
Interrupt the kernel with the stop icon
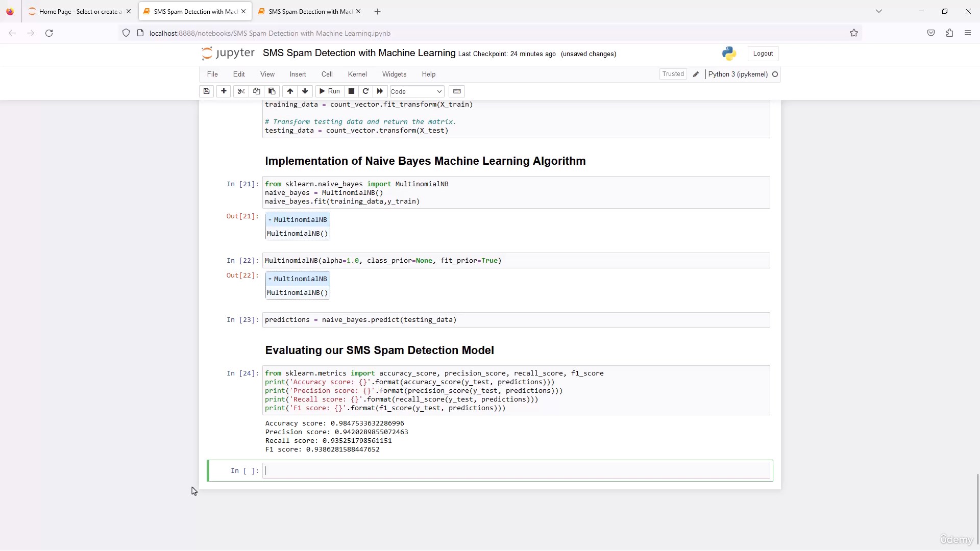coord(351,91)
